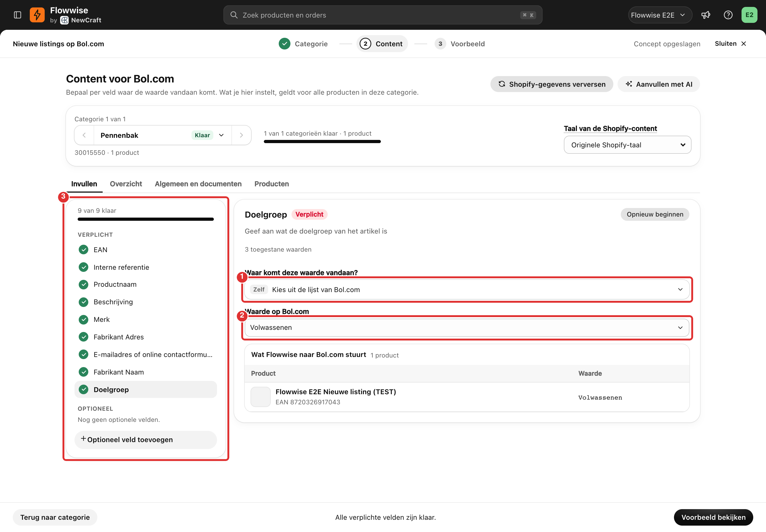Viewport: 766px width, 532px height.
Task: Select the Fabrikant Adres field
Action: [146, 337]
